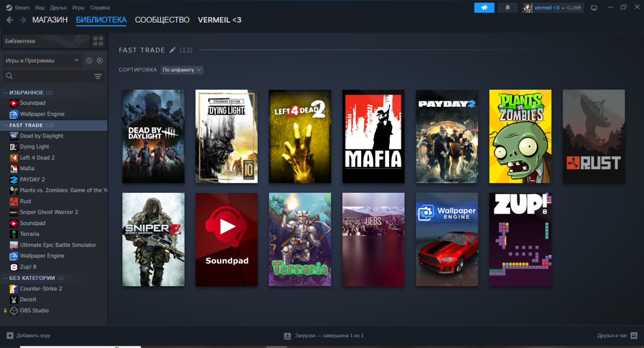644x348 pixels.
Task: Open the Rust cover art
Action: coord(594,136)
